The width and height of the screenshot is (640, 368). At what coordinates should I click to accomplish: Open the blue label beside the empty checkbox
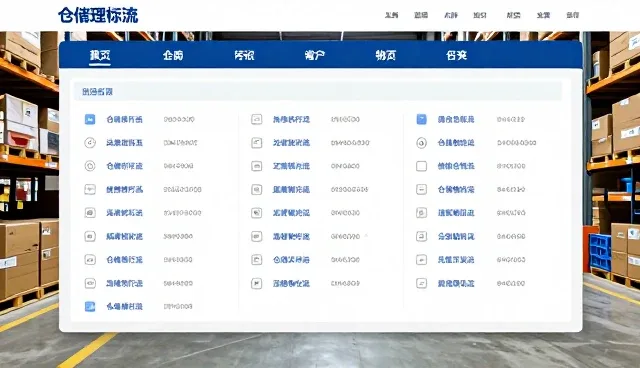point(456,166)
